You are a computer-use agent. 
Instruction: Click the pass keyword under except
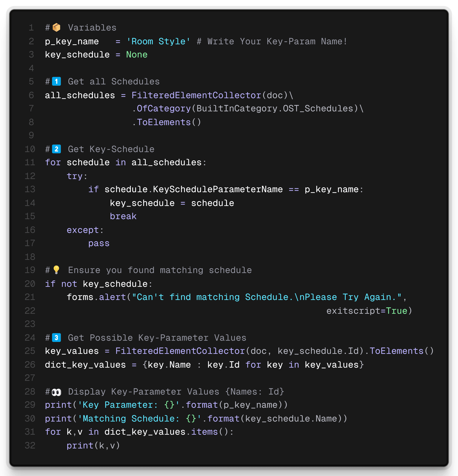coord(99,243)
